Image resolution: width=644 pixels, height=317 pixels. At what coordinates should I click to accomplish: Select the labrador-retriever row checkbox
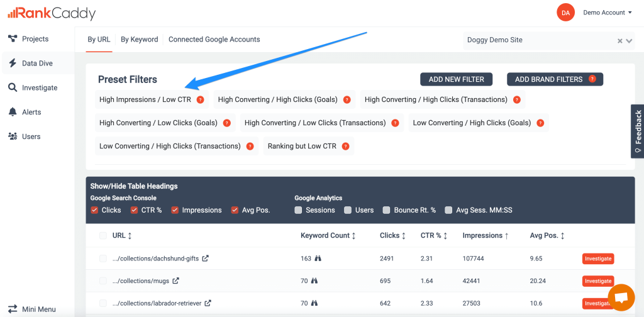coord(103,303)
